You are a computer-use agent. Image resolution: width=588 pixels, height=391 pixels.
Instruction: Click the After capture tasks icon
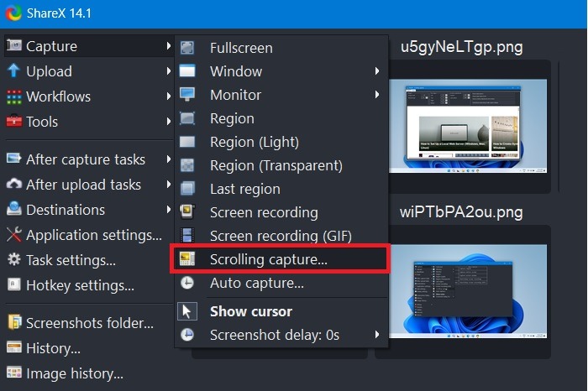pos(14,159)
